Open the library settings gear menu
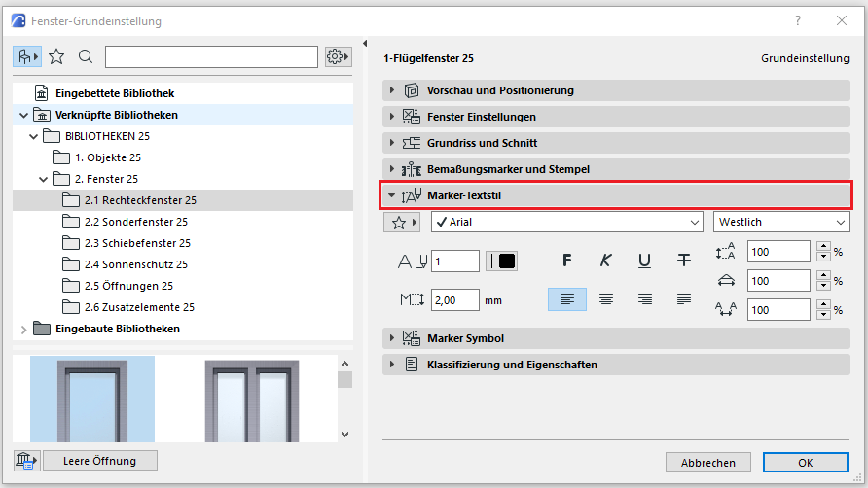This screenshot has width=868, height=488. (338, 57)
